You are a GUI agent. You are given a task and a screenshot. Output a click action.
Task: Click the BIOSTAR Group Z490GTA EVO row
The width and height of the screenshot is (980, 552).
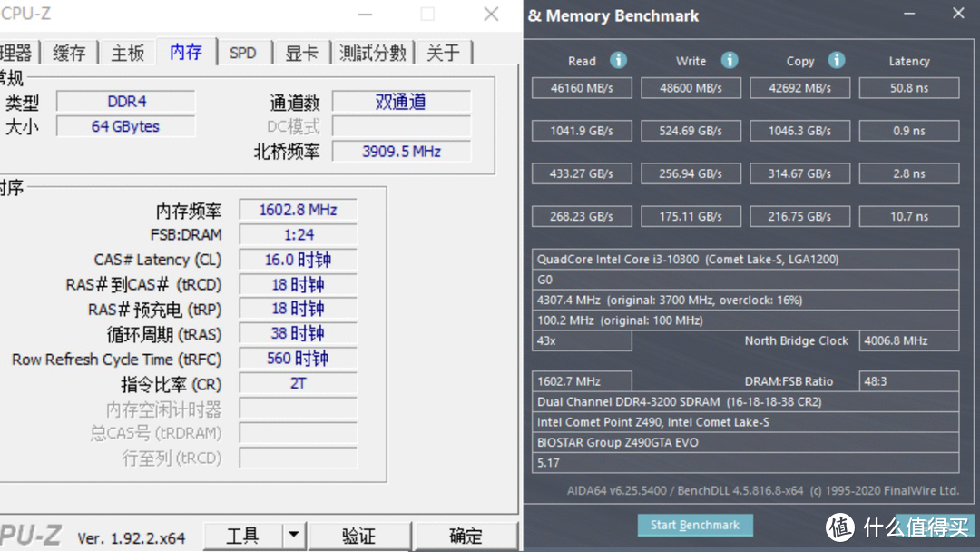point(746,443)
